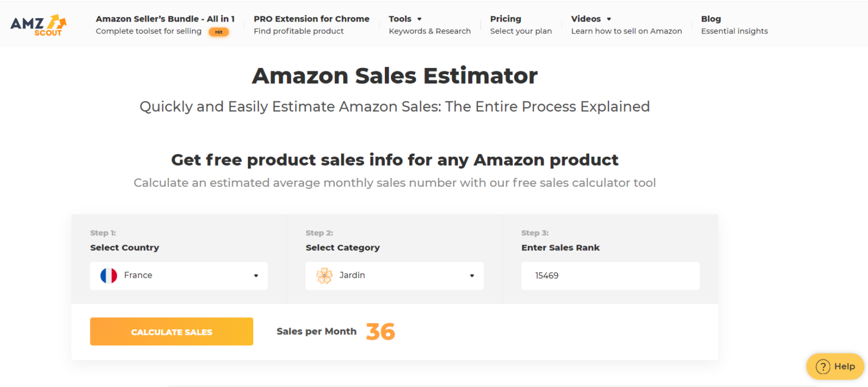Click the Help button
Viewport: 868px width, 387px height.
835,366
